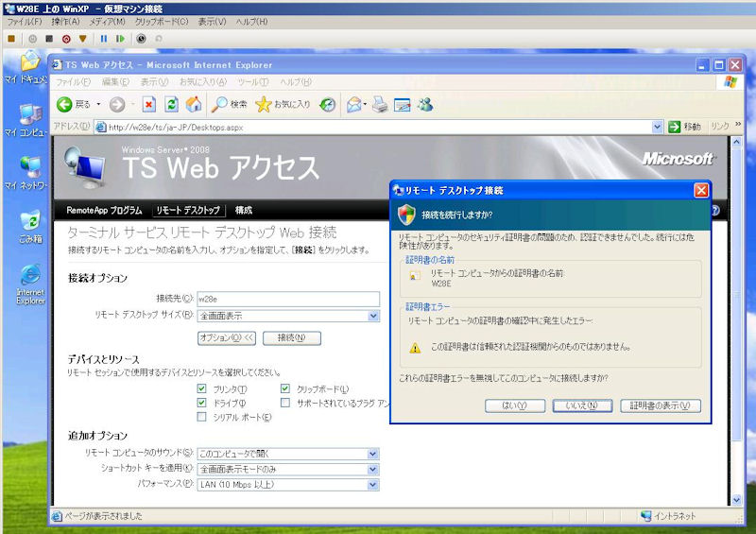Open VM window ファイル(F) menu
Viewport: 756px width, 534px height.
click(25, 22)
